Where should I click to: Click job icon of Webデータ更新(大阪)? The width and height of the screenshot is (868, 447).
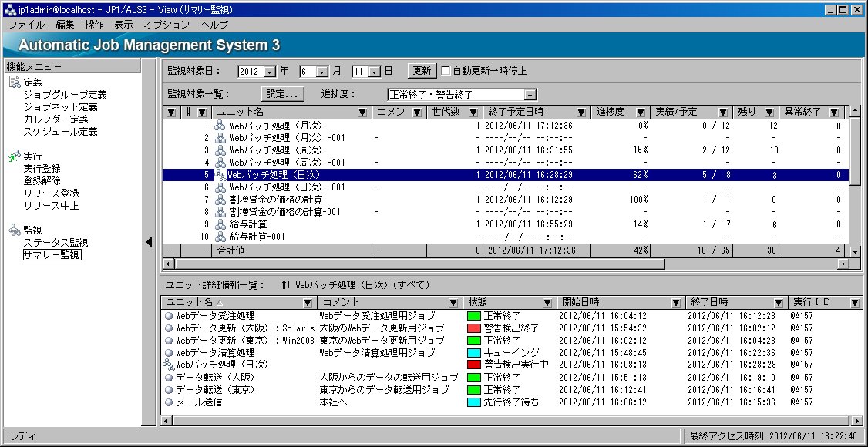pos(169,328)
